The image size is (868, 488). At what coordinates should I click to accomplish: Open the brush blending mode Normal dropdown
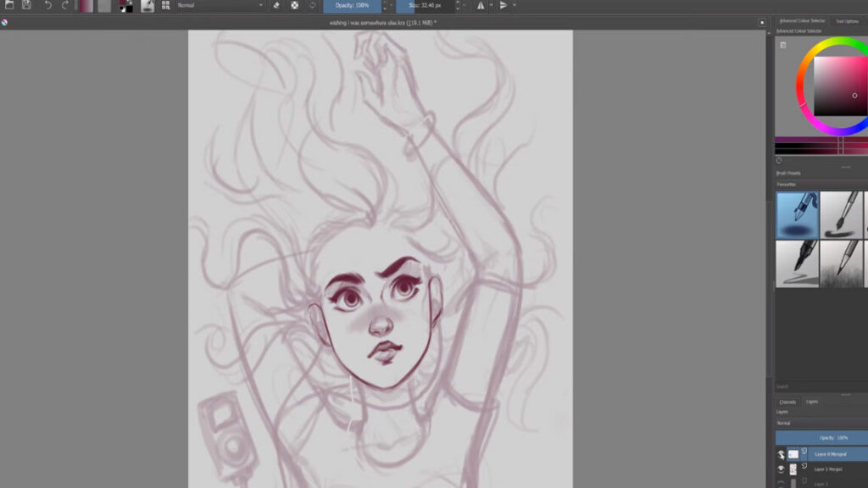click(220, 5)
